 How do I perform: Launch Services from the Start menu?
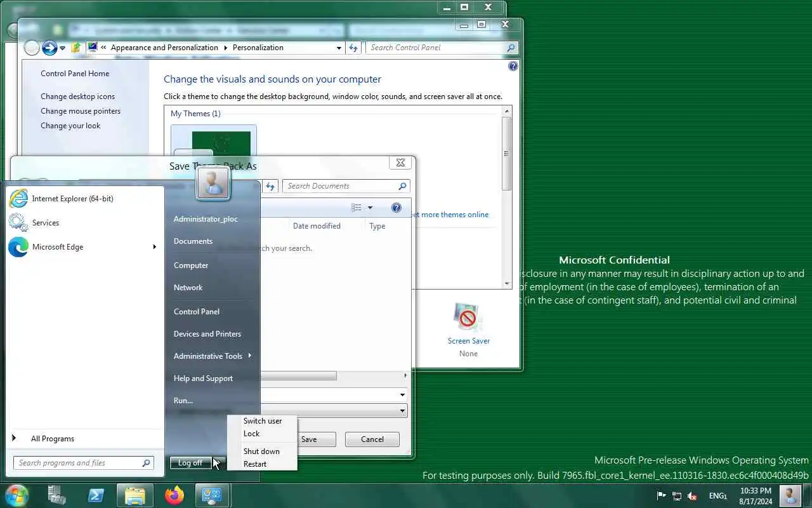tap(84, 223)
